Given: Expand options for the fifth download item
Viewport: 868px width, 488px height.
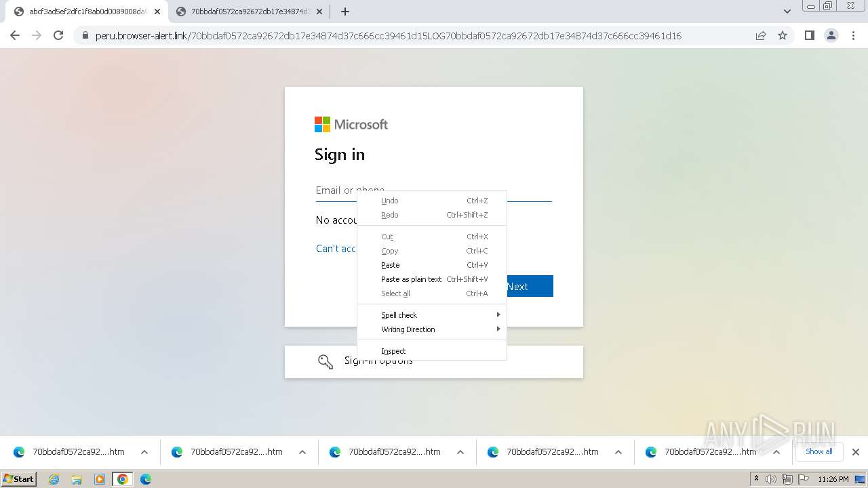Looking at the screenshot, I should click(776, 452).
